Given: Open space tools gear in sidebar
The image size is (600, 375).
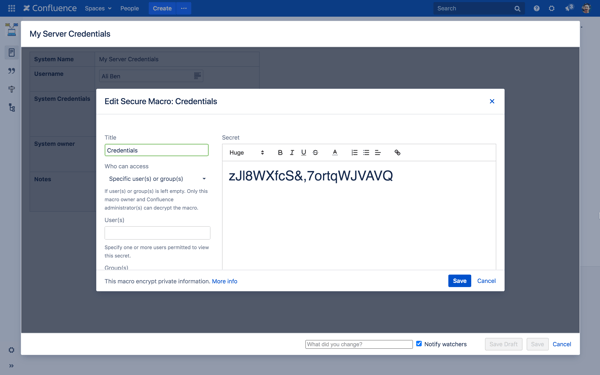Looking at the screenshot, I should tap(11, 350).
